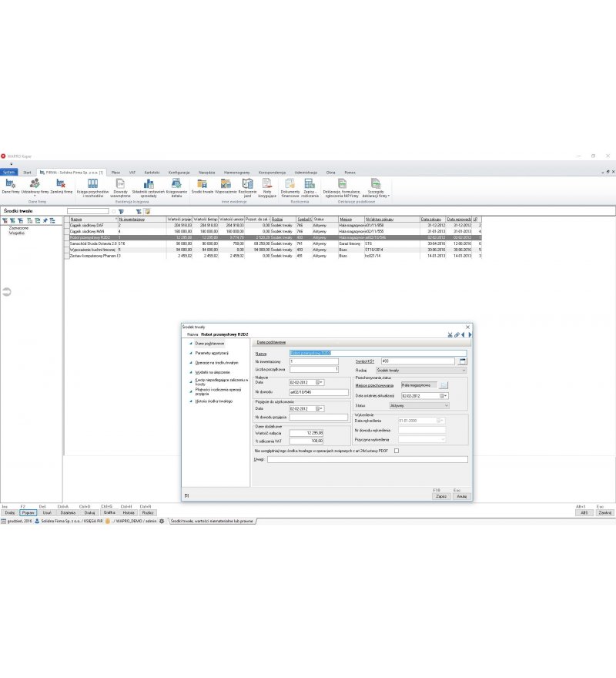Select Parametry amortyzacji section in dialog
Image resolution: width=616 pixels, height=678 pixels.
(212, 354)
